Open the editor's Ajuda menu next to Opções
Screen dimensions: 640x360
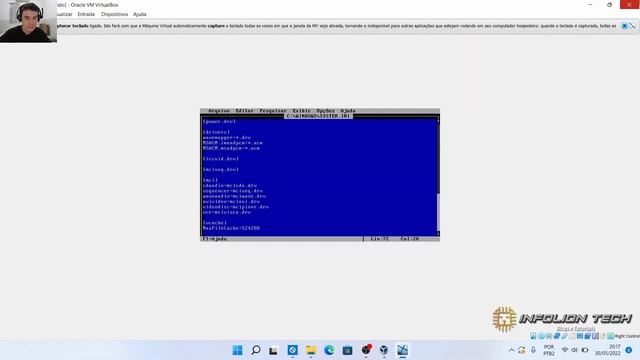pos(348,111)
